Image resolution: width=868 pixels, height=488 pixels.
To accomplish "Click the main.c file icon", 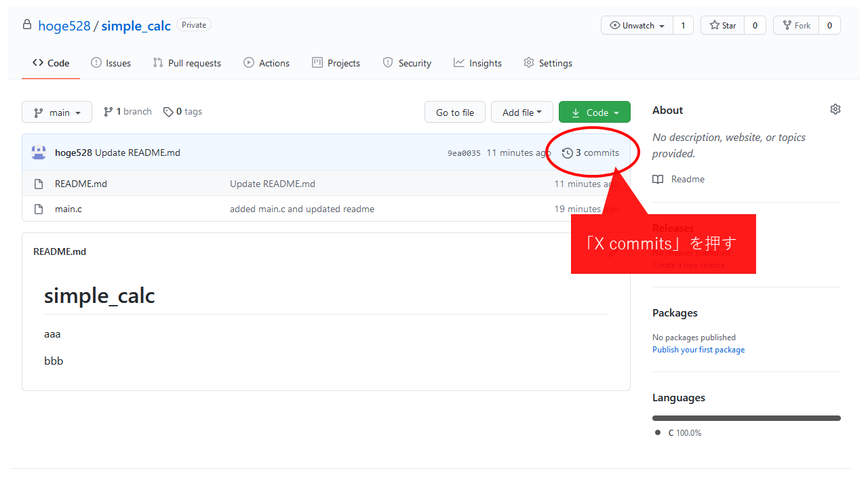I will pyautogui.click(x=39, y=209).
